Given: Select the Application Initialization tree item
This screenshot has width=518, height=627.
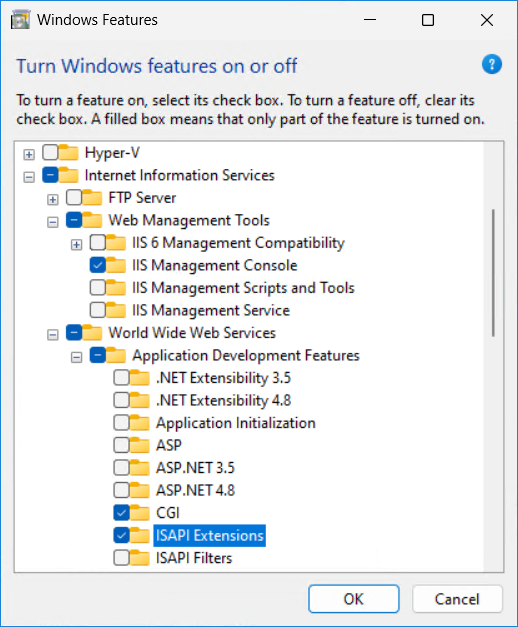Looking at the screenshot, I should pyautogui.click(x=236, y=423).
